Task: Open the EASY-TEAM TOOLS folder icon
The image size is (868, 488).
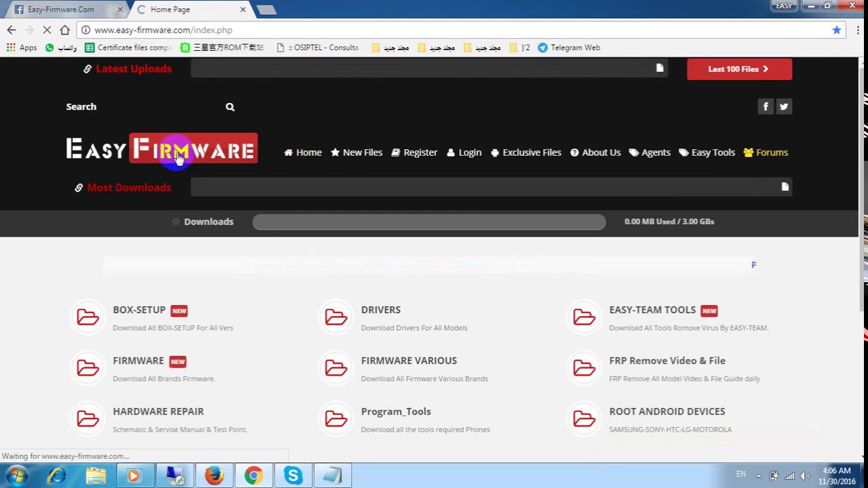Action: coord(584,317)
